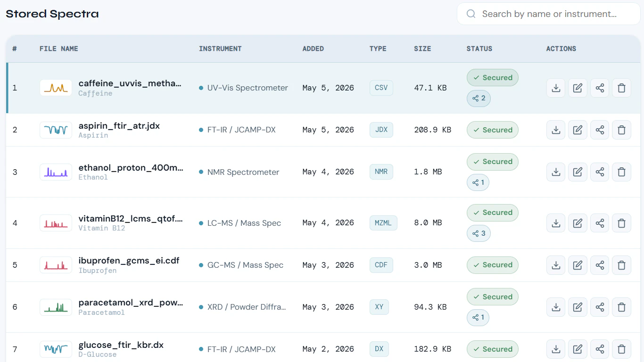Click the MZML type tag

pyautogui.click(x=383, y=223)
